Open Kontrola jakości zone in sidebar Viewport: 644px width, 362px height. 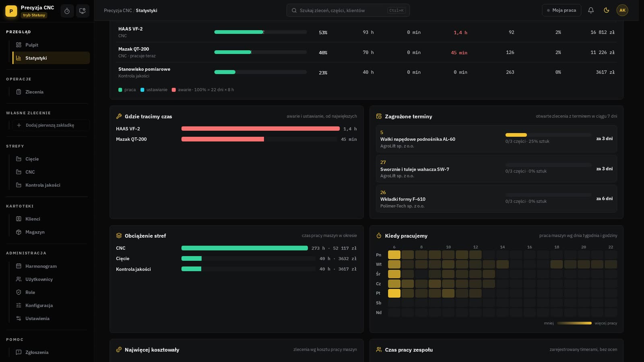point(51,185)
